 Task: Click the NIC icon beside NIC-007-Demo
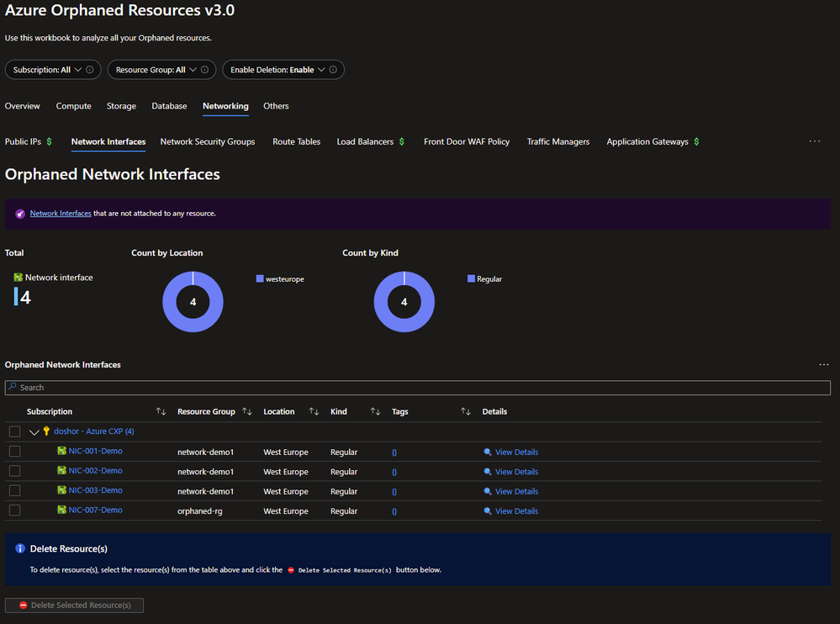point(62,510)
